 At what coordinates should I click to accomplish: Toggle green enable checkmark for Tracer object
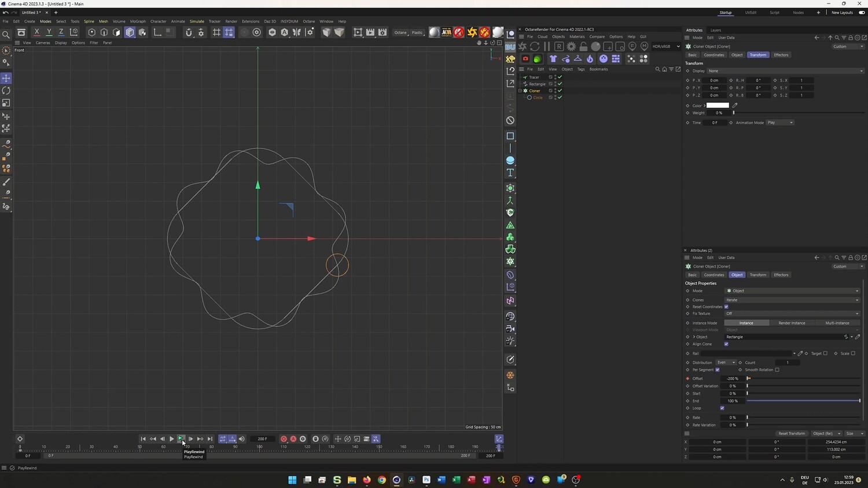pos(560,77)
